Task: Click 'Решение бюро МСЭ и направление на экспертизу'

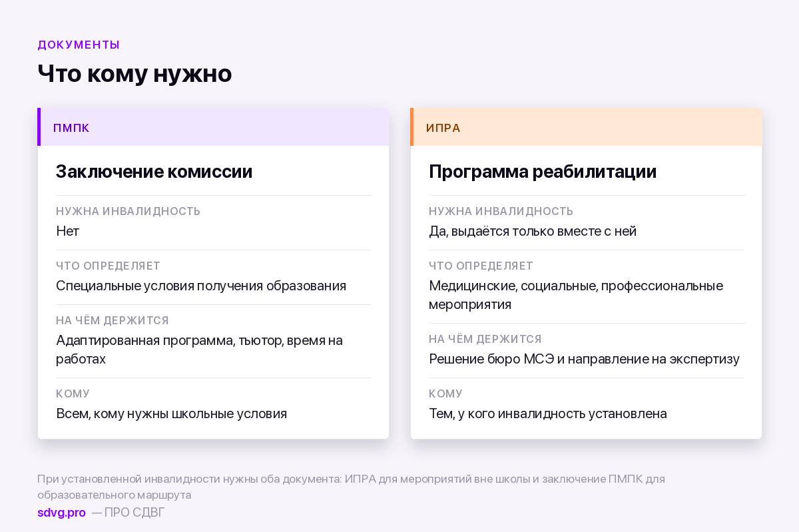Action: (x=584, y=359)
